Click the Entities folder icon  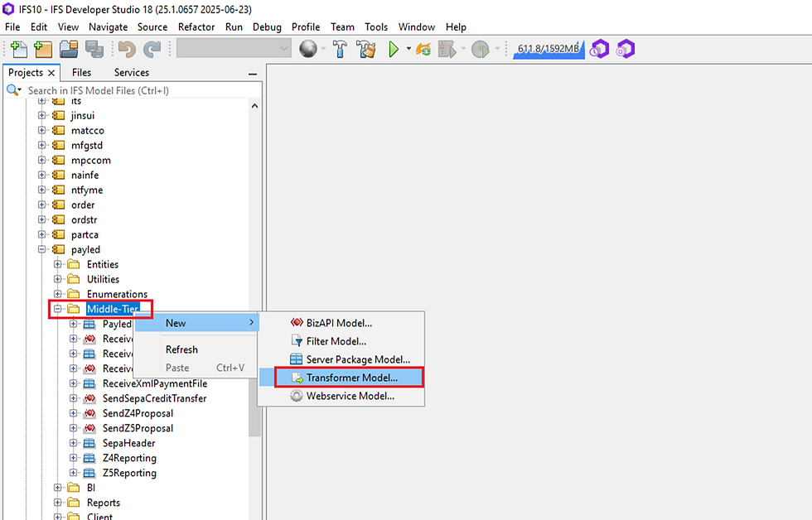[74, 264]
